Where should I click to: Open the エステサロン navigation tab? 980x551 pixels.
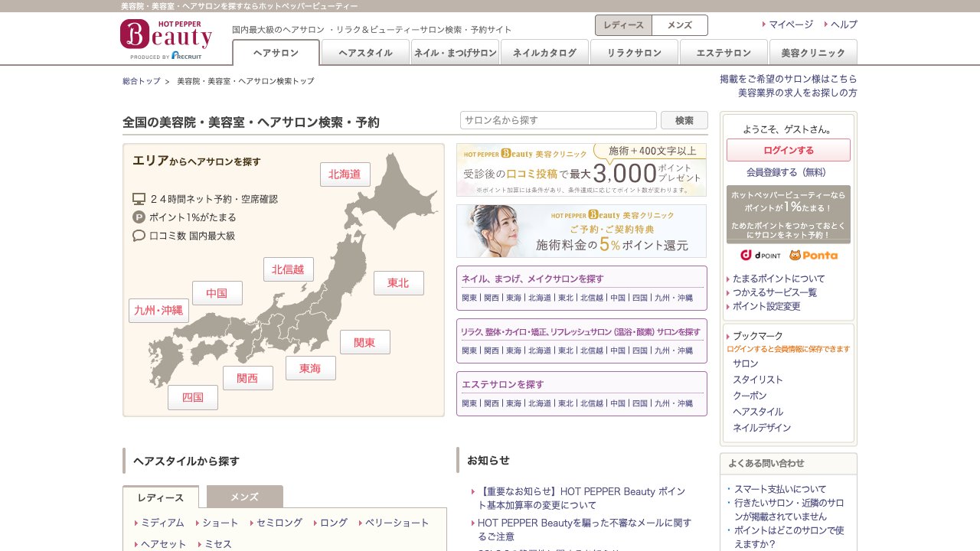tap(724, 53)
